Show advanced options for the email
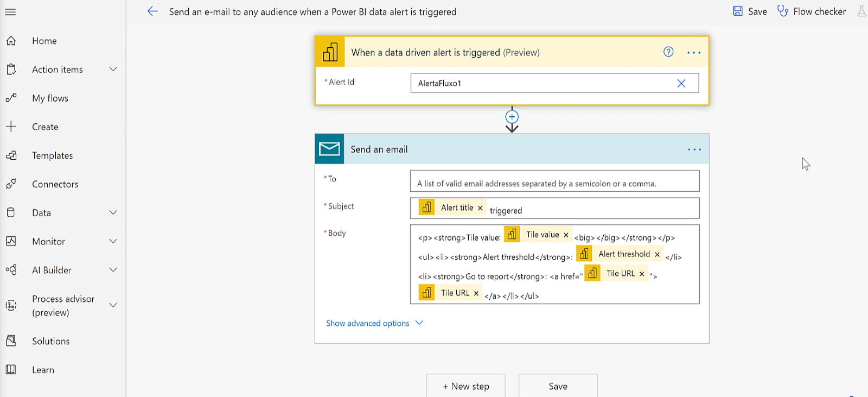 [x=374, y=323]
